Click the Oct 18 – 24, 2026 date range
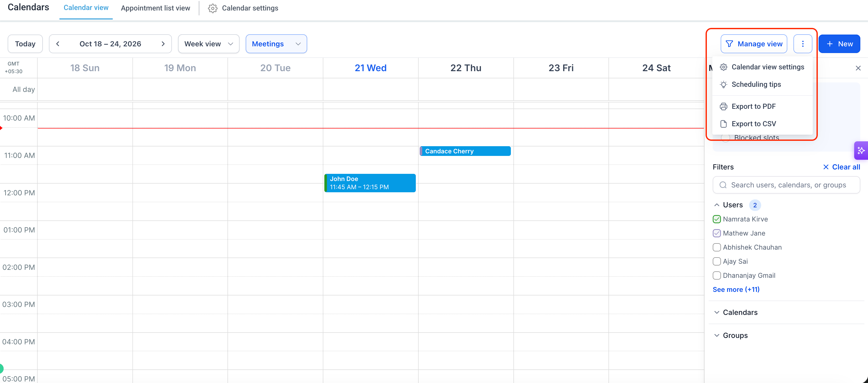 110,44
